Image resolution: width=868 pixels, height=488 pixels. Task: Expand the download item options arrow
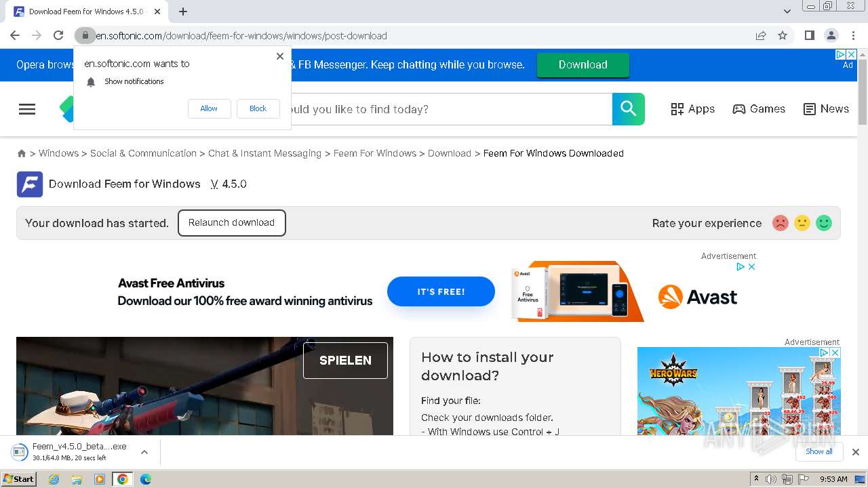click(144, 452)
